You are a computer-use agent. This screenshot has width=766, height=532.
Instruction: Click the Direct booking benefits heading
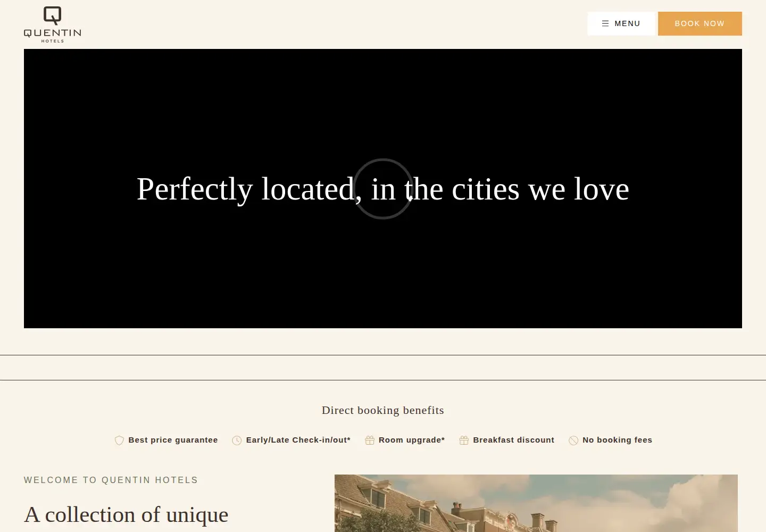[x=383, y=410]
